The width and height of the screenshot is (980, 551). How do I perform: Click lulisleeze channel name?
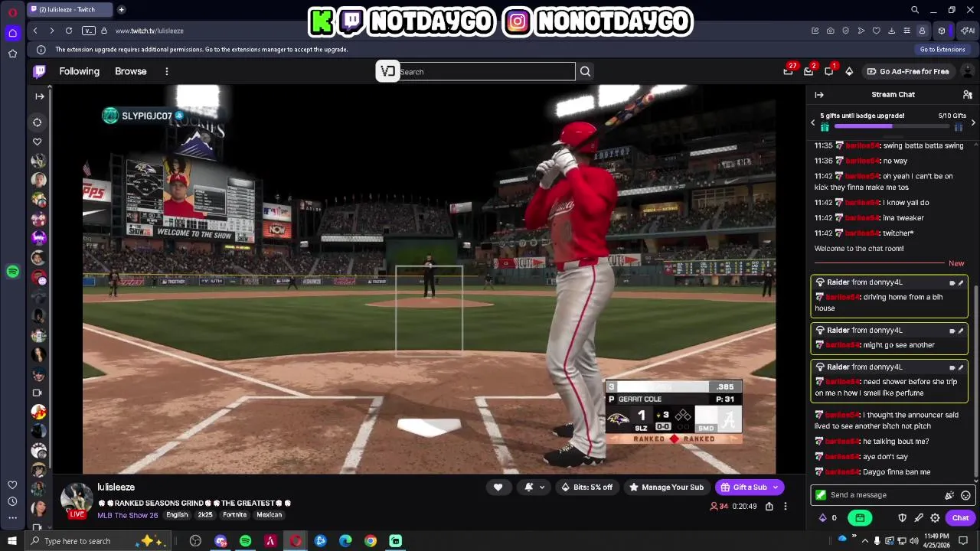click(116, 487)
